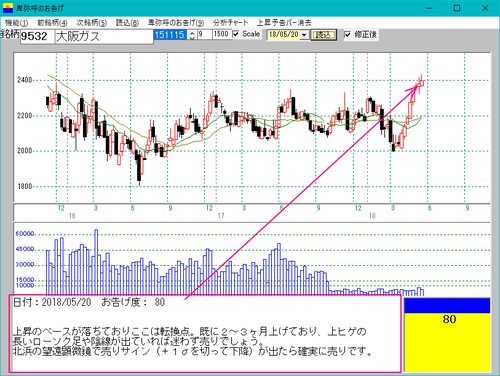The width and height of the screenshot is (500, 376).
Task: Toggle the Scale checkbox
Action: pyautogui.click(x=236, y=34)
